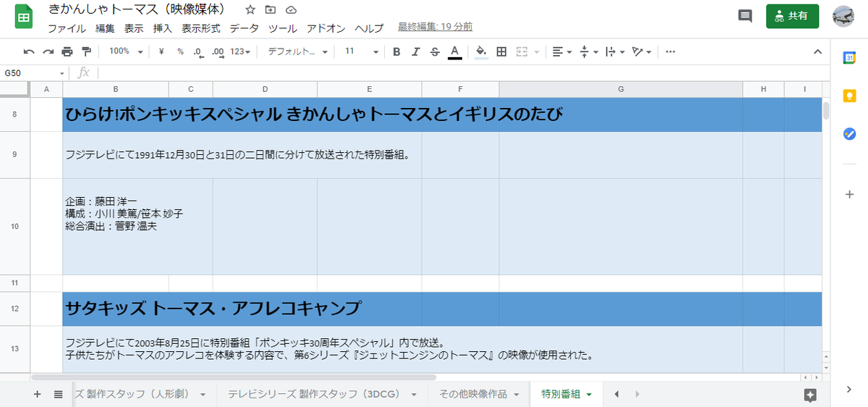Open the font size 11 dropdown

361,51
